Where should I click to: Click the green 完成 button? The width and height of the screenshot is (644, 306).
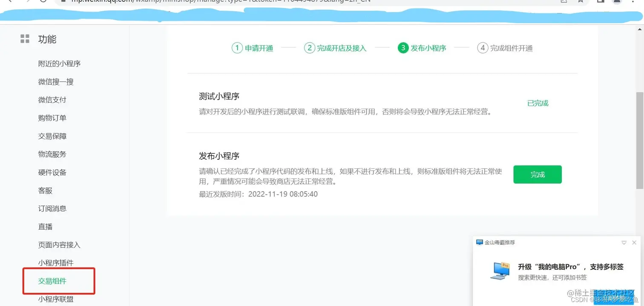pos(537,174)
